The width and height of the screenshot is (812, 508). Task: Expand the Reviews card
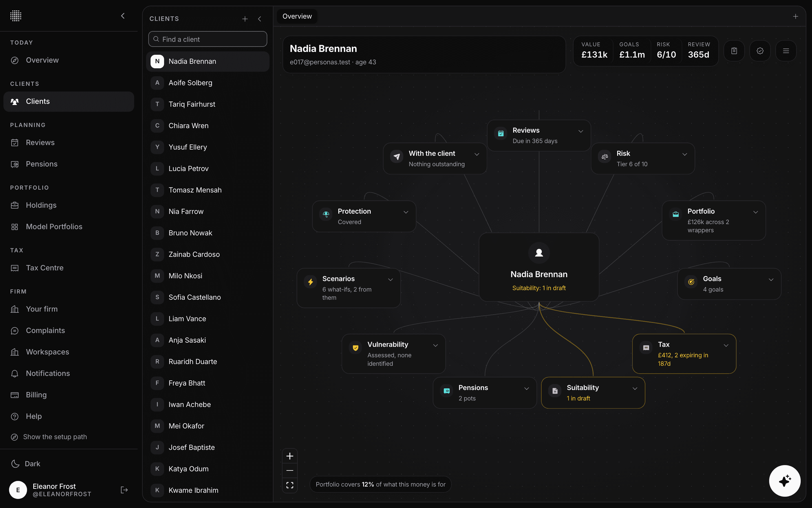tap(581, 131)
